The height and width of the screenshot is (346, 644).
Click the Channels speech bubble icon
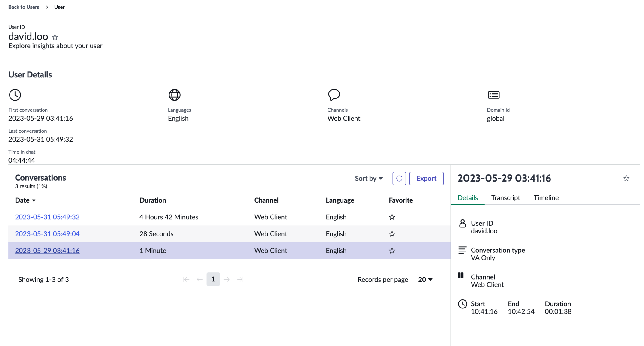[334, 95]
